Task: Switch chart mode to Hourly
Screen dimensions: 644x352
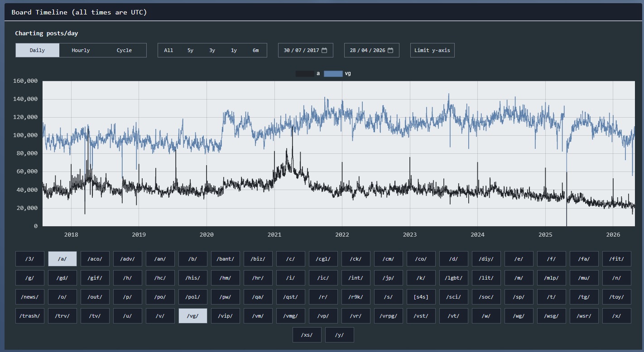Action: click(81, 50)
